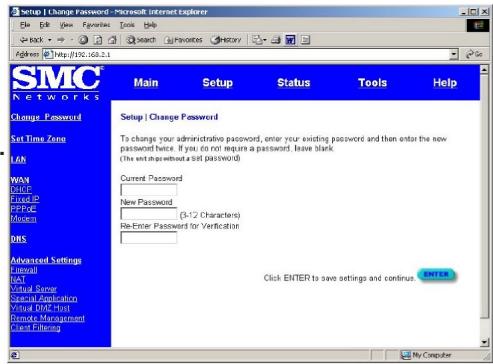Open the Client Filtering link
Image resolution: width=493 pixels, height=364 pixels.
tap(36, 328)
